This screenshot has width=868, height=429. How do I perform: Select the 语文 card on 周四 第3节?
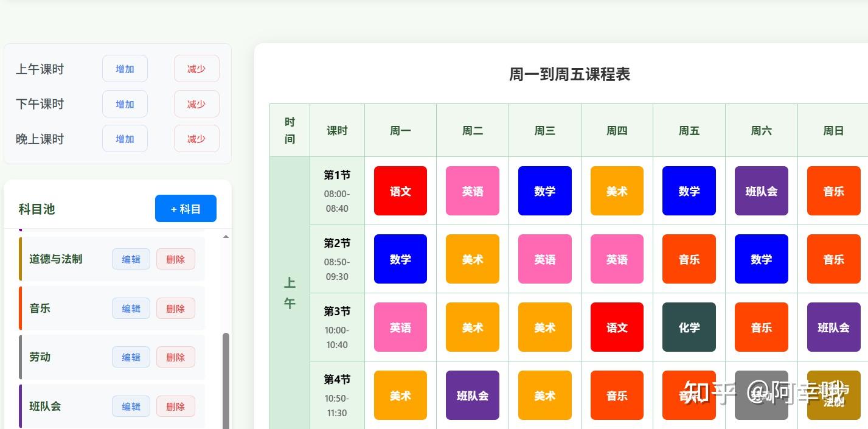coord(617,327)
